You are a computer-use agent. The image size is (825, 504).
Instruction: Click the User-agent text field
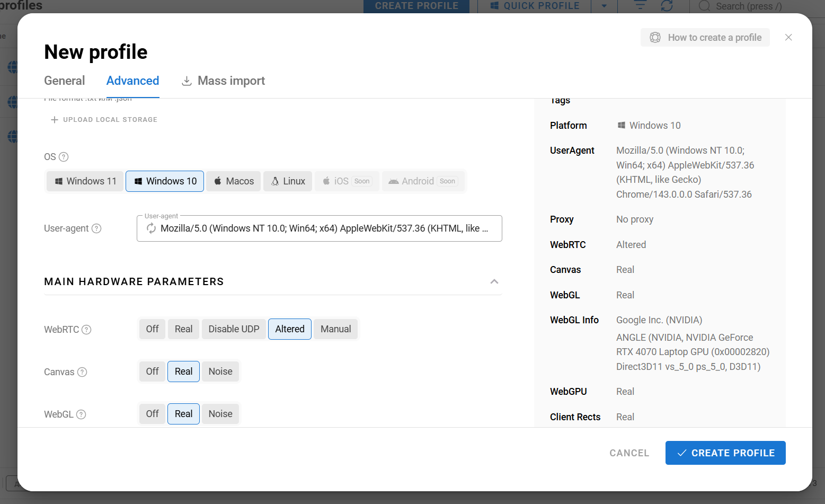point(320,228)
